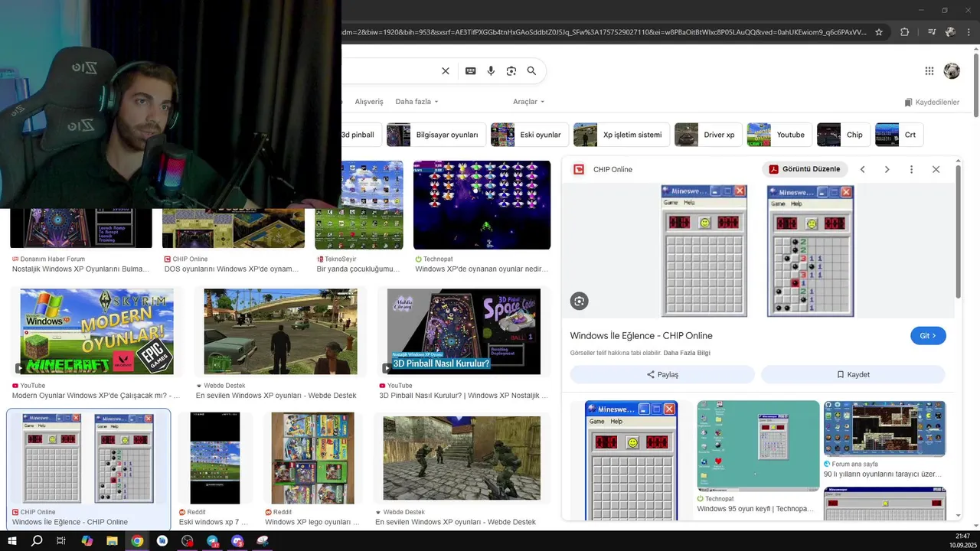Screen dimensions: 980x551
Task: Open Telegram from the taskbar
Action: (x=212, y=541)
